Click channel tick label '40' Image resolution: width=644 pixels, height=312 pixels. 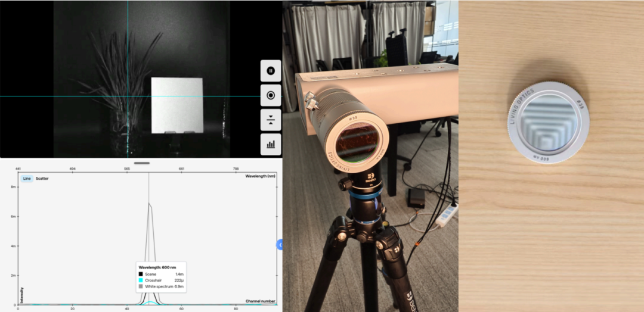[127, 308]
